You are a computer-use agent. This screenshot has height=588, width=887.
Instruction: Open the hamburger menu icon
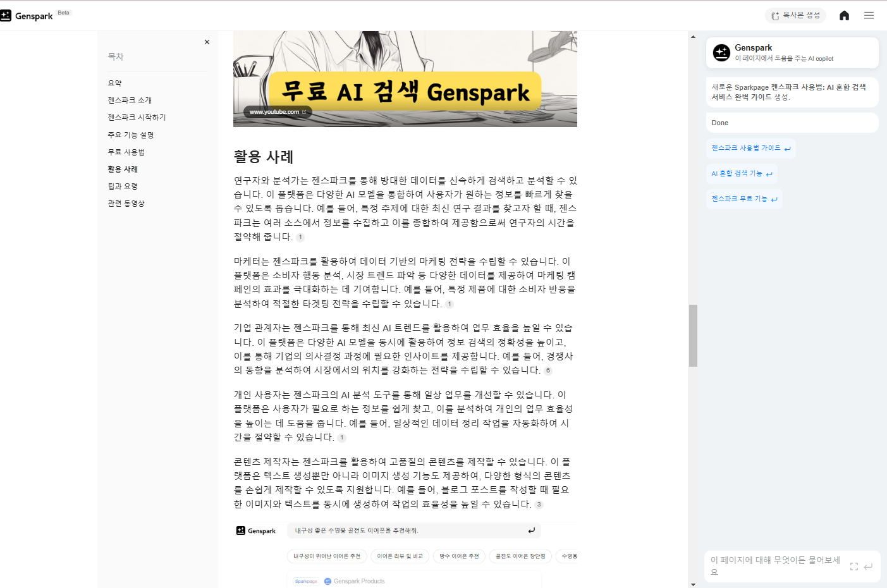tap(869, 16)
